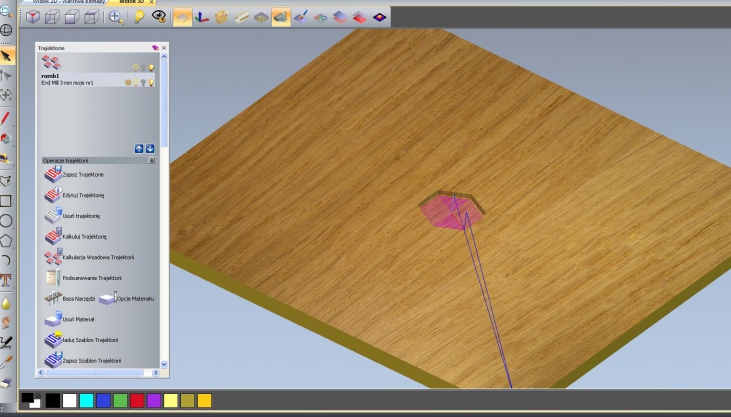
Task: Toggle the highlighted zero plane icon
Action: tap(182, 17)
